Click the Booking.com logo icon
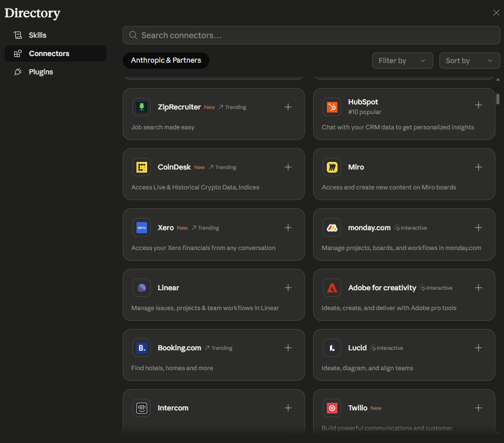The image size is (504, 443). (x=142, y=348)
